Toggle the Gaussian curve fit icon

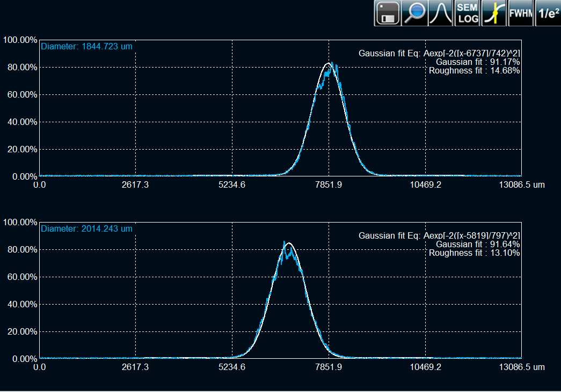(x=441, y=13)
